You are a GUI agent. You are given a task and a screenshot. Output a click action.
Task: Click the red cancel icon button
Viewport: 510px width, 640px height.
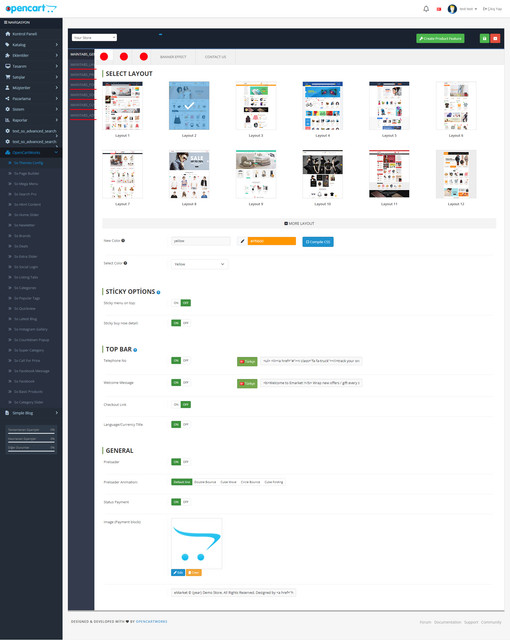tap(495, 38)
